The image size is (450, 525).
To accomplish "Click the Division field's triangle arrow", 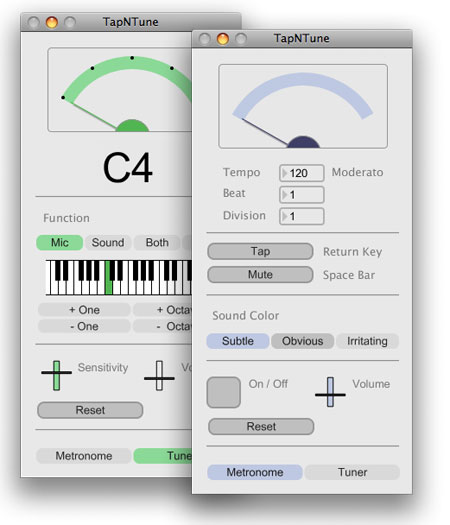I will (x=285, y=216).
